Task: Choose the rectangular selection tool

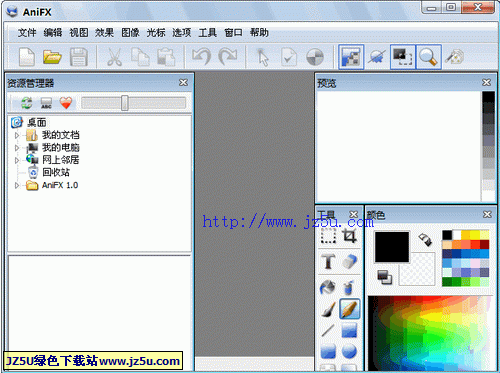Action: point(328,236)
